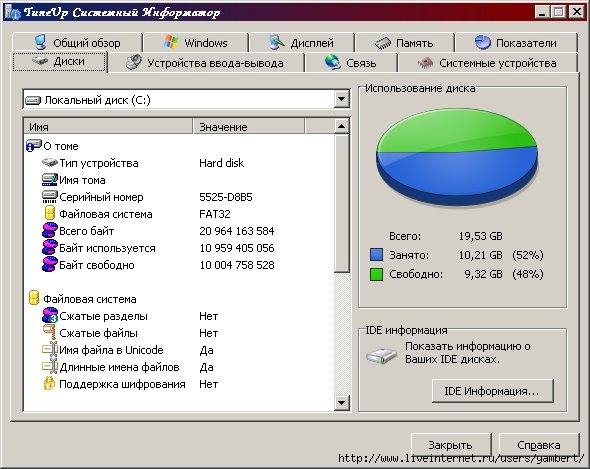The height and width of the screenshot is (469, 590).
Task: Click the globe icon on Связь tab
Action: [x=333, y=62]
